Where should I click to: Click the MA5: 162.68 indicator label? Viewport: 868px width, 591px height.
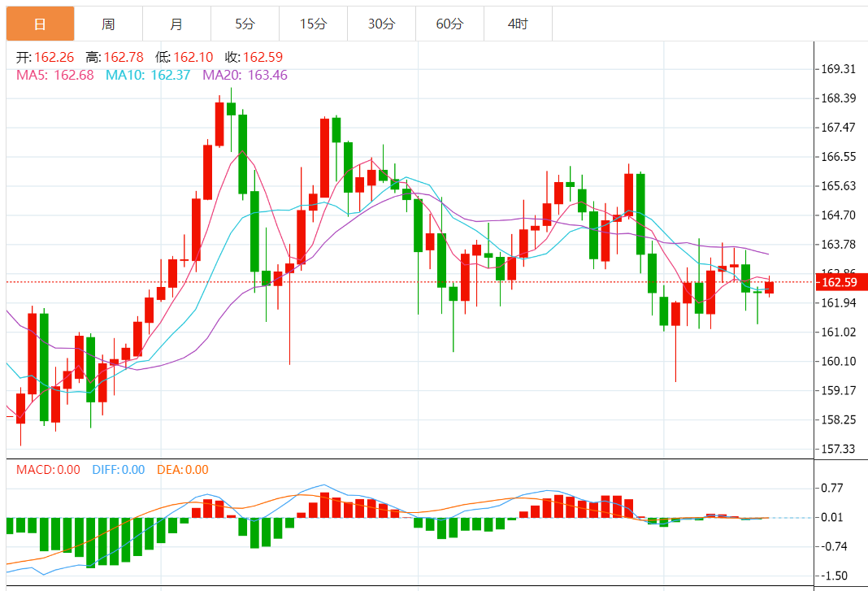pyautogui.click(x=54, y=75)
